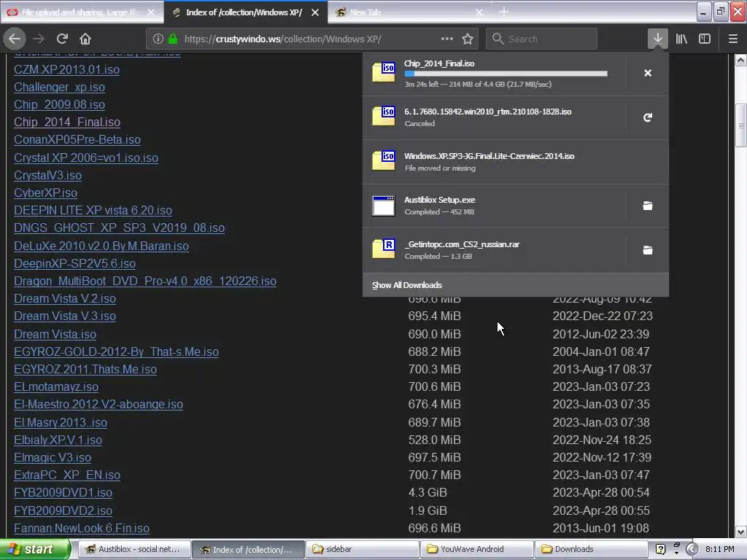Open the Elmagic V3.iso link
The width and height of the screenshot is (747, 560).
click(53, 458)
